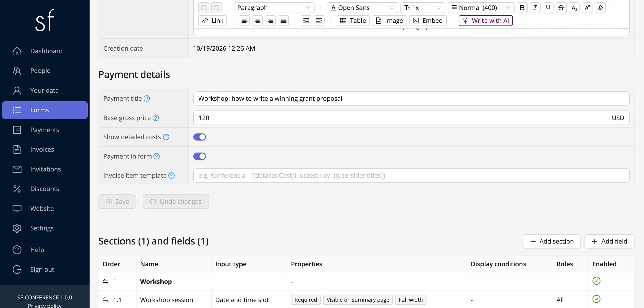Click help icon beside Invoice item template
Viewport: 644px width, 308px height.
coord(171,176)
